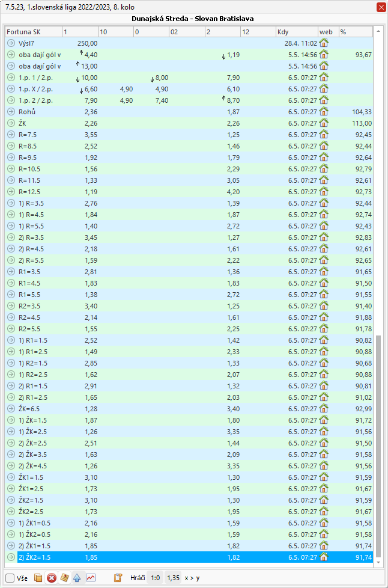Click the vertical scrollbar thumb
This screenshot has height=588, width=388.
coord(378,446)
